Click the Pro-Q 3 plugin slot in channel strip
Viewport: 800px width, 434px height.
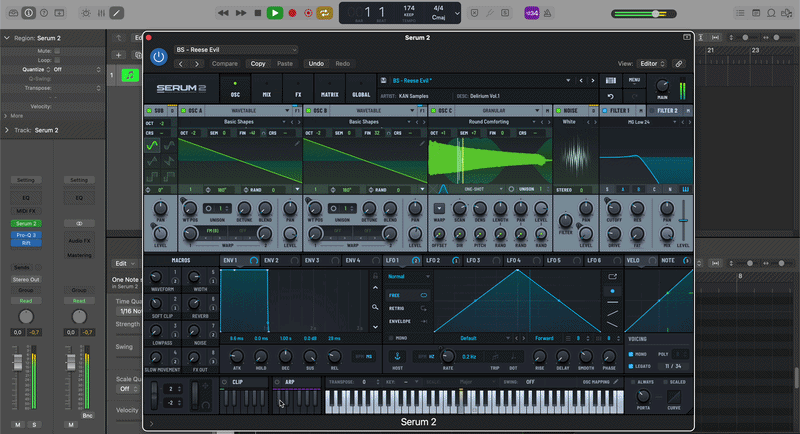pyautogui.click(x=26, y=235)
